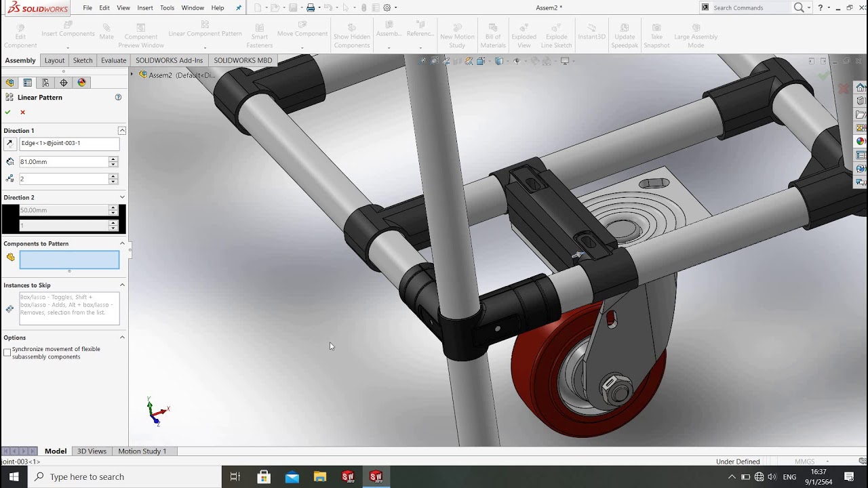Click the View Orientation icon in heads-up toolbar
The image size is (868, 488).
(x=481, y=61)
